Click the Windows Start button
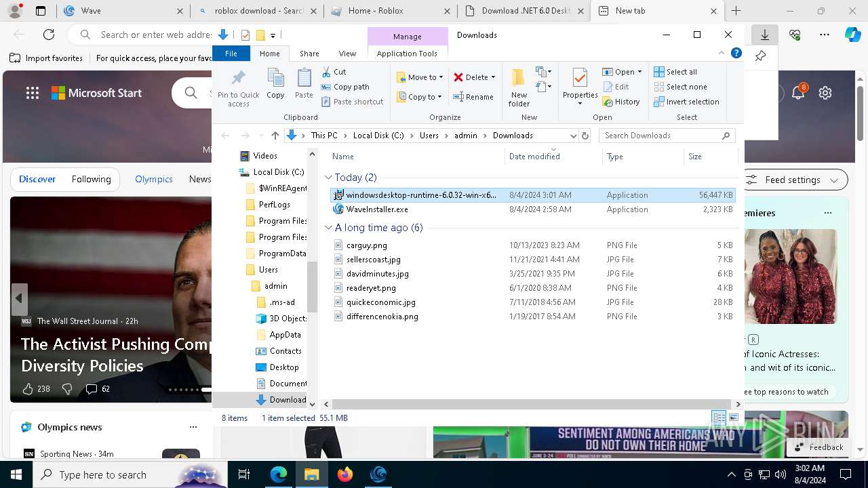The image size is (868, 488). [16, 474]
